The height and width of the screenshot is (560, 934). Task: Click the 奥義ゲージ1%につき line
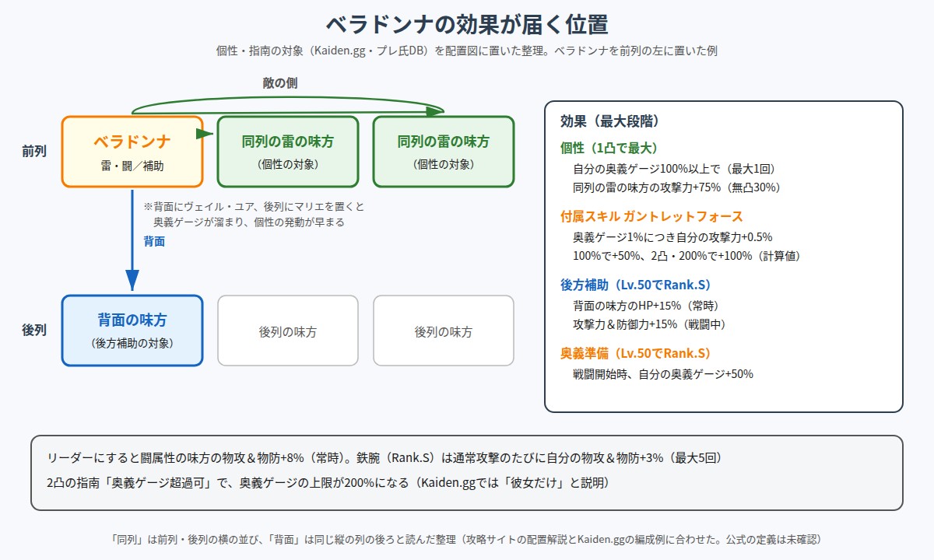672,236
